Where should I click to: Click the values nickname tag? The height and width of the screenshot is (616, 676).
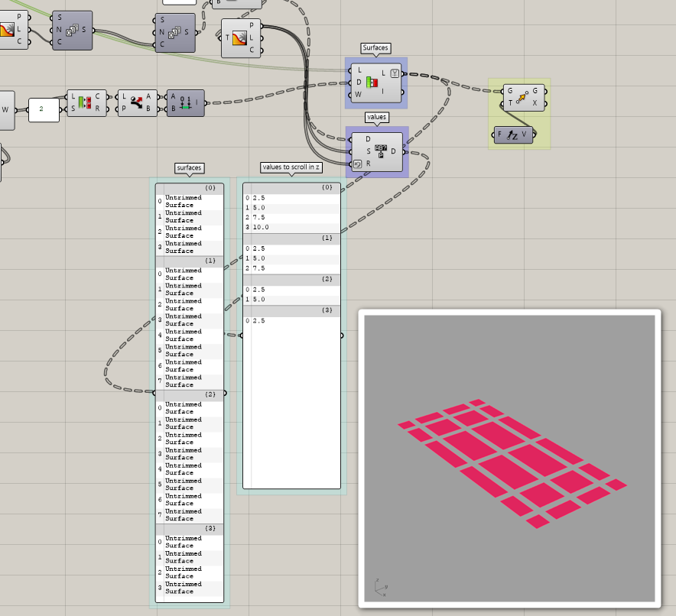click(377, 117)
